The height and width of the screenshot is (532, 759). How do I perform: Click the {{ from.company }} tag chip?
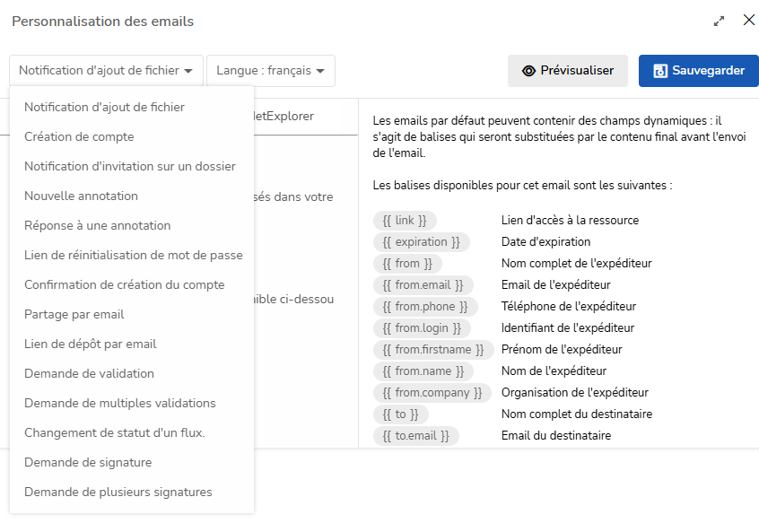432,393
